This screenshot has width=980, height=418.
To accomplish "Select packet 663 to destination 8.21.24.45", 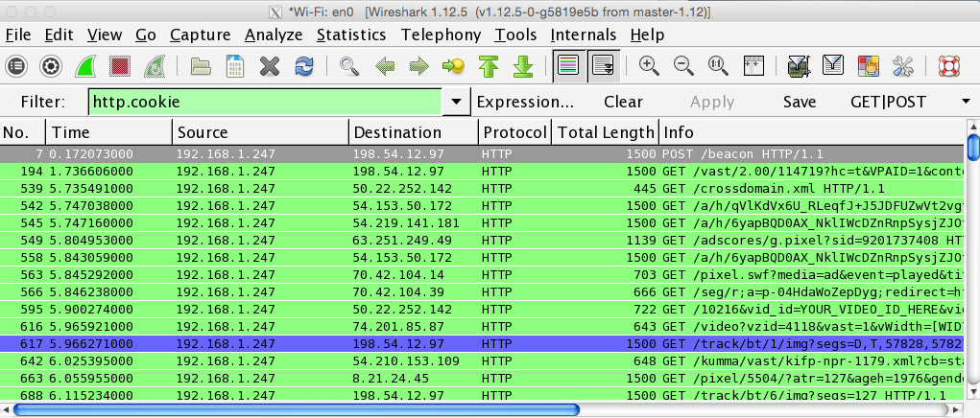I will pyautogui.click(x=482, y=378).
